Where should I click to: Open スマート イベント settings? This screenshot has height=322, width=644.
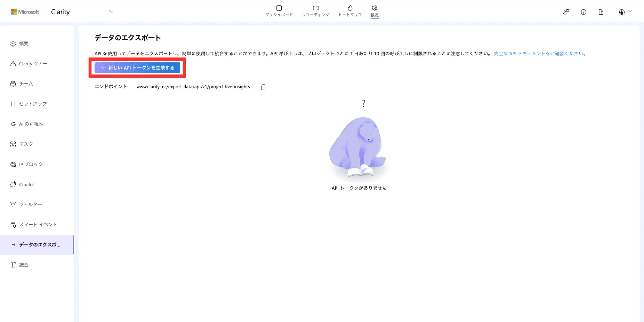[37, 224]
